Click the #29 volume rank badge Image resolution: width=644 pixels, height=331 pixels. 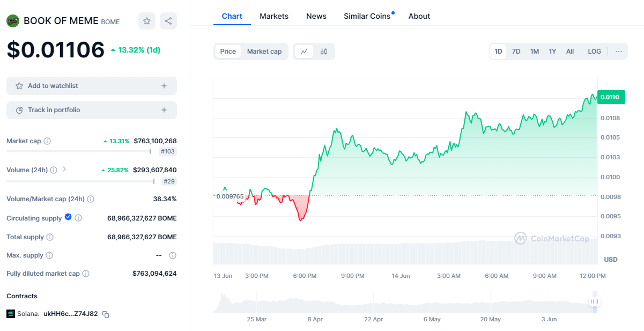tap(169, 181)
